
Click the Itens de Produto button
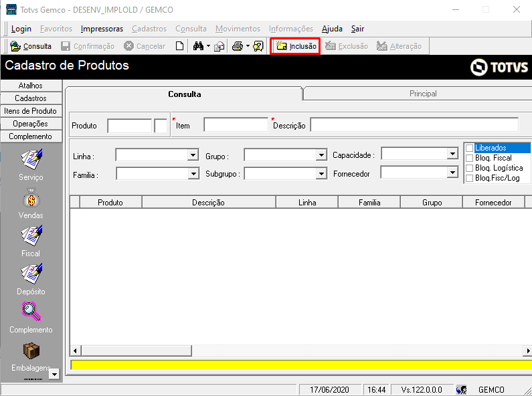(x=31, y=111)
